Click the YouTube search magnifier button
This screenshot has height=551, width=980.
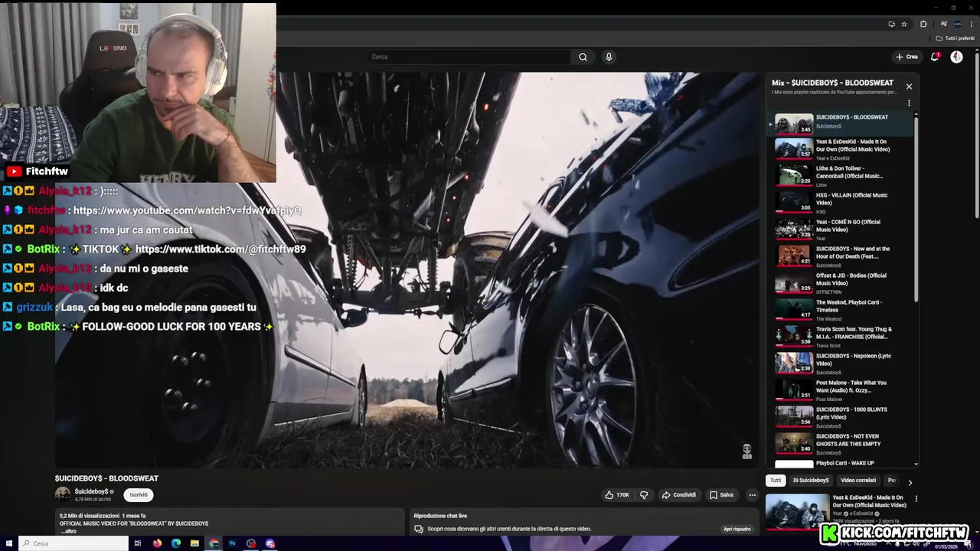pos(583,57)
